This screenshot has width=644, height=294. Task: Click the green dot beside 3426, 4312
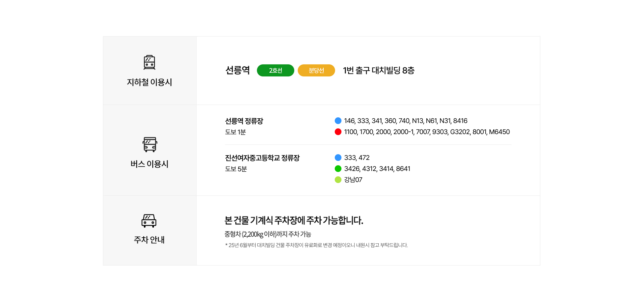pyautogui.click(x=338, y=169)
